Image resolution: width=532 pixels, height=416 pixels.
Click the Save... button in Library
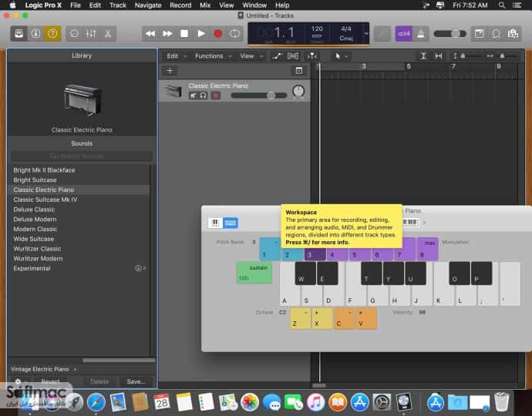click(x=136, y=381)
